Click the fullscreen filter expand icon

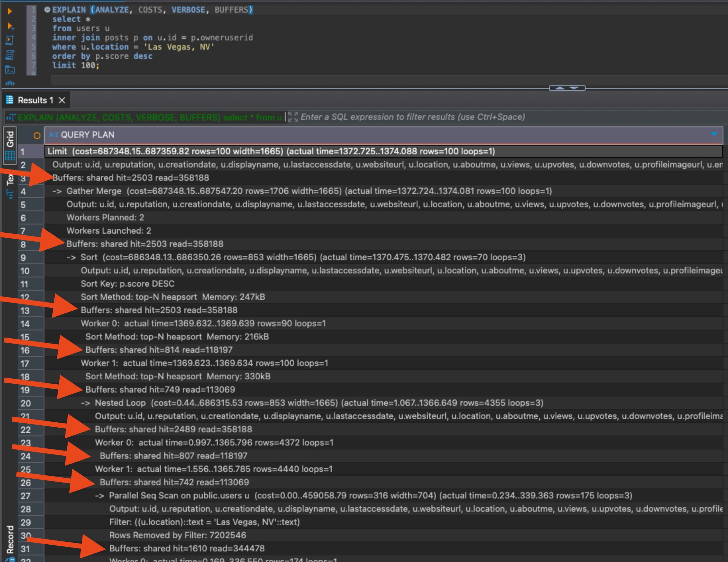tap(293, 117)
